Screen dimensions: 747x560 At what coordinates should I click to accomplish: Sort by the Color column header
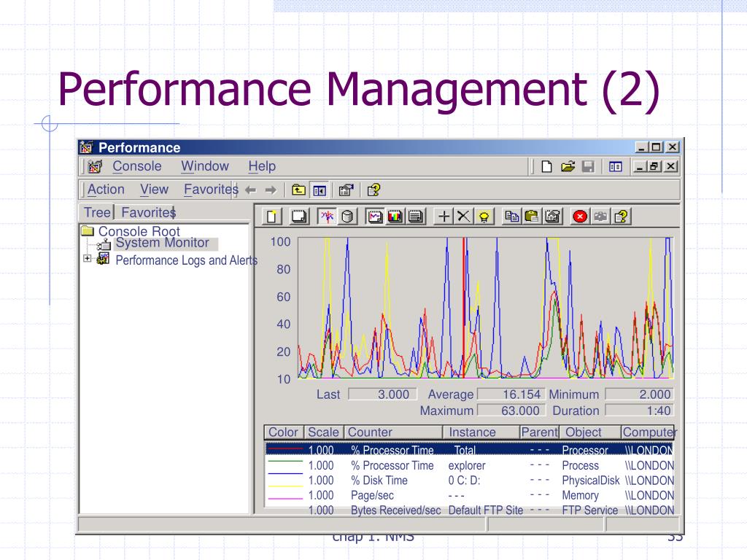284,432
